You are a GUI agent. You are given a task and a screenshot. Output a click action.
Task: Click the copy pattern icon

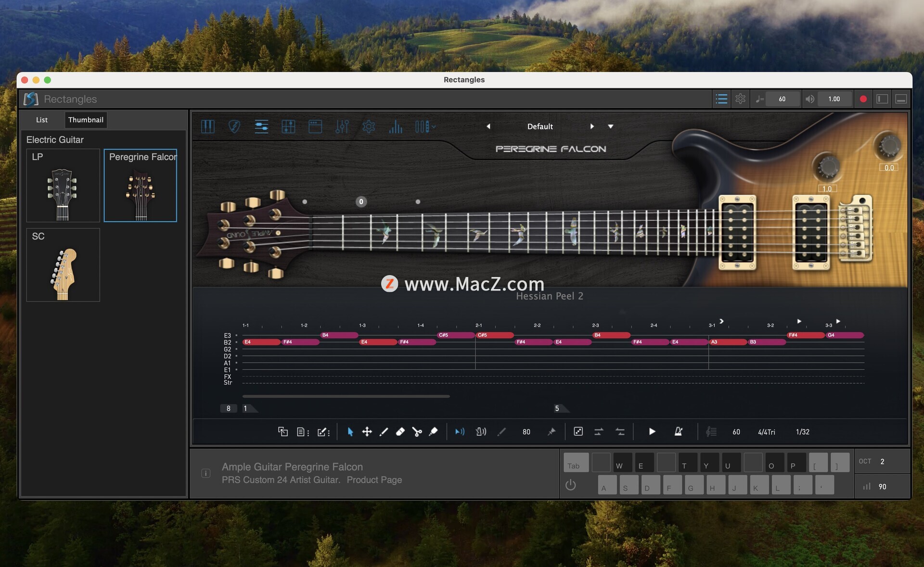[283, 432]
